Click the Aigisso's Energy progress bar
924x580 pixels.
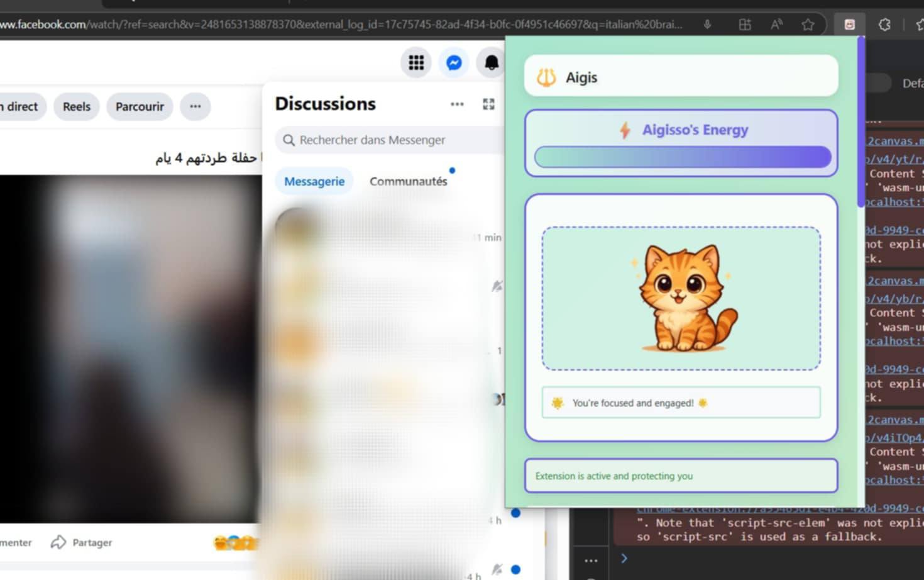click(x=683, y=157)
